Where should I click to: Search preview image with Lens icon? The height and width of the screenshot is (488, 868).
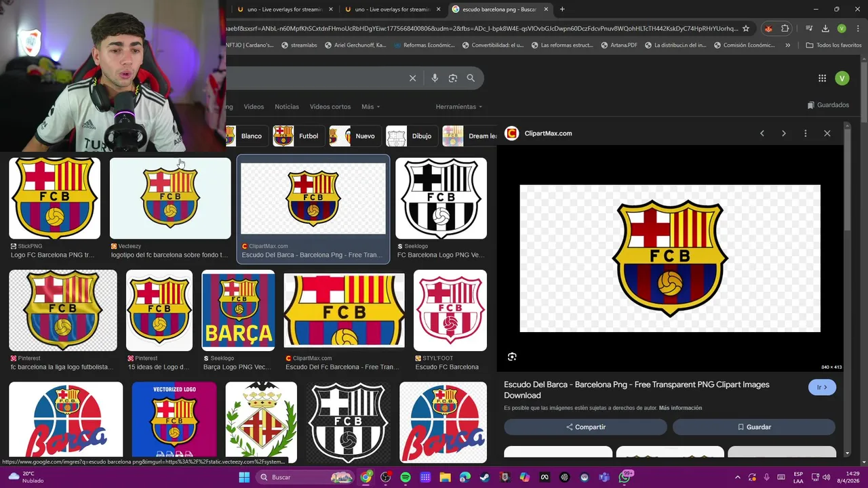(x=512, y=357)
